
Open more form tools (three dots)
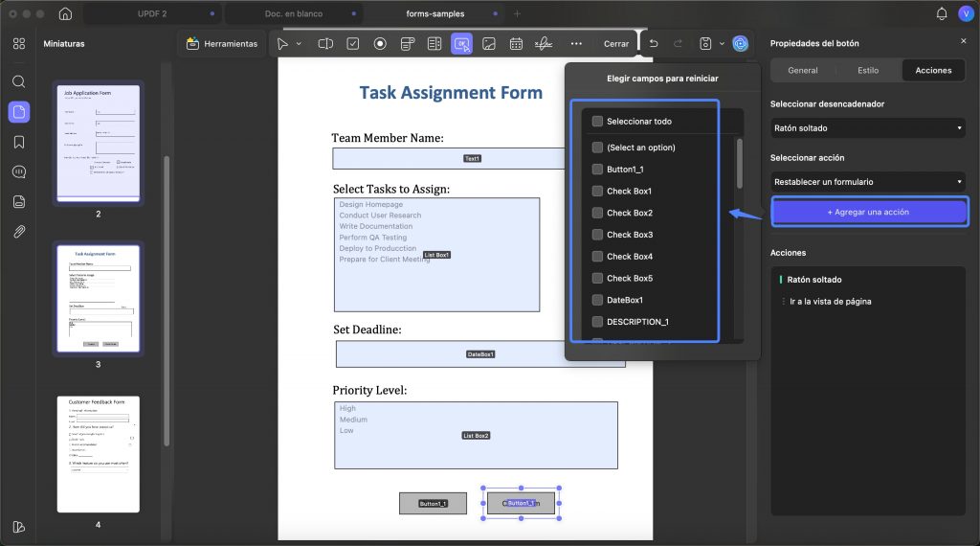[576, 44]
